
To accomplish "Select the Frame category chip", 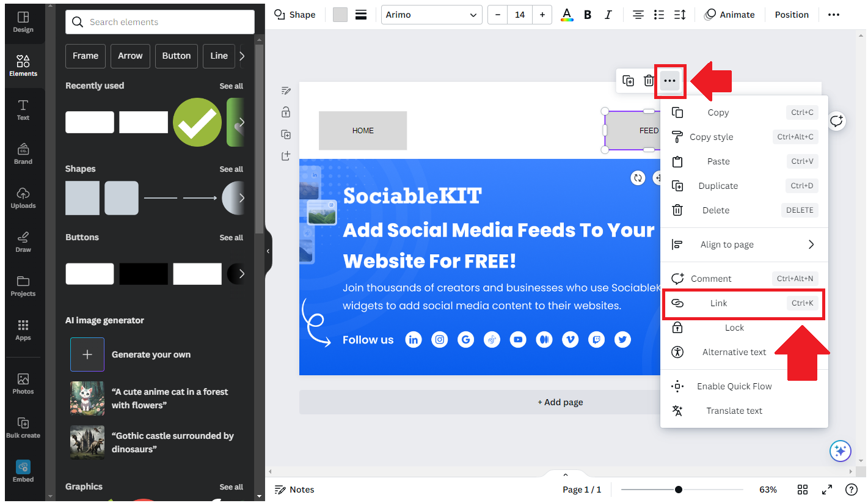I will click(x=86, y=56).
